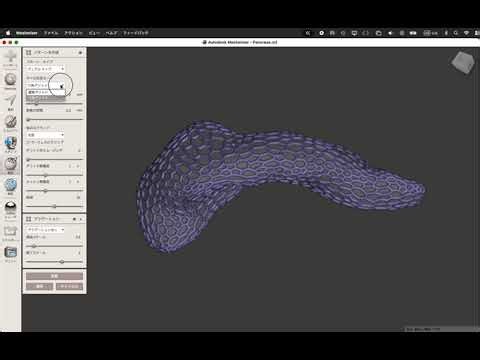Click the bottom-left button under Accept

39,287
